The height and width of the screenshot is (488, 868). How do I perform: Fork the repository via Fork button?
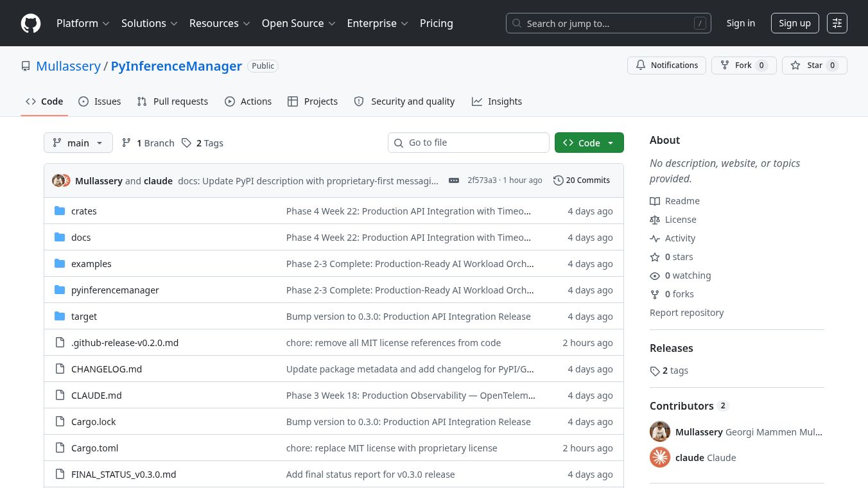point(744,65)
